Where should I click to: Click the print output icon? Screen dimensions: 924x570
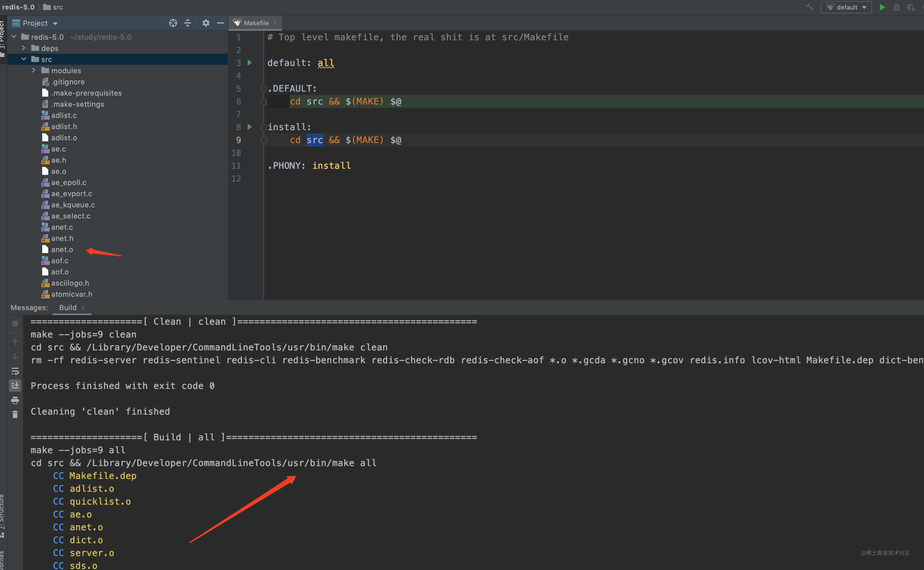pos(15,400)
